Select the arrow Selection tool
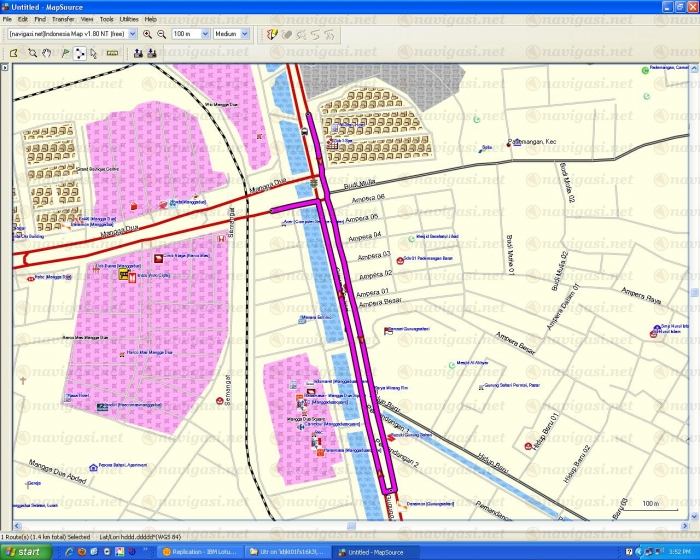 click(94, 52)
